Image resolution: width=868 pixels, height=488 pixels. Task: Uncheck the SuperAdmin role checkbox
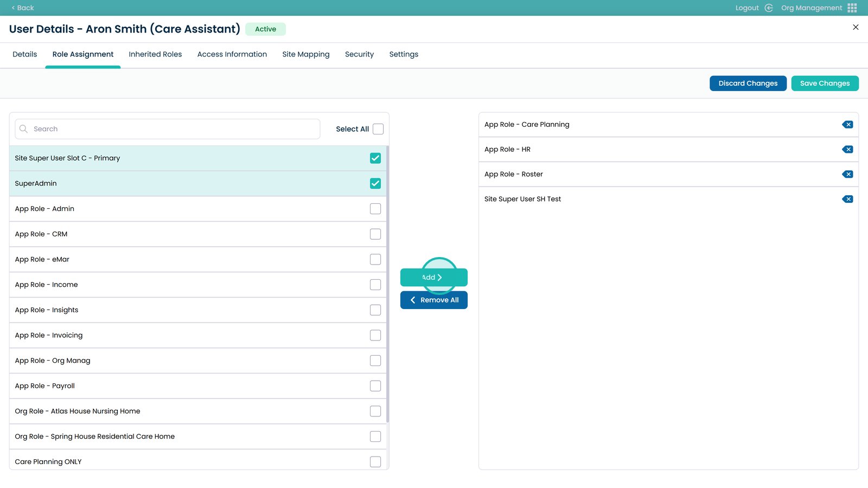375,184
